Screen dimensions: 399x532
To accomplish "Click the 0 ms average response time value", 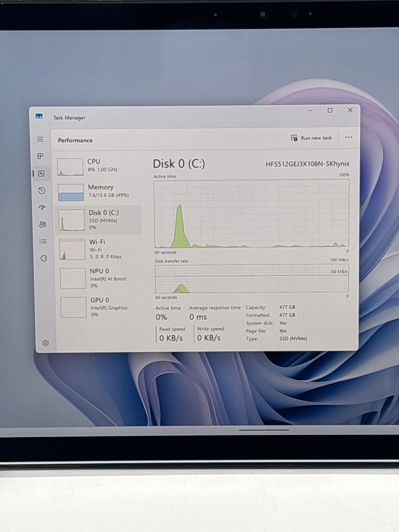I will (x=198, y=317).
